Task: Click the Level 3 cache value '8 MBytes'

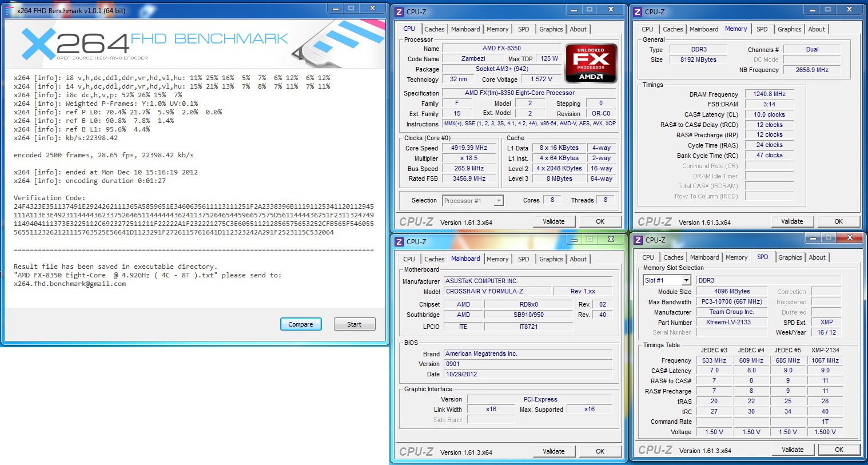Action: pos(559,179)
